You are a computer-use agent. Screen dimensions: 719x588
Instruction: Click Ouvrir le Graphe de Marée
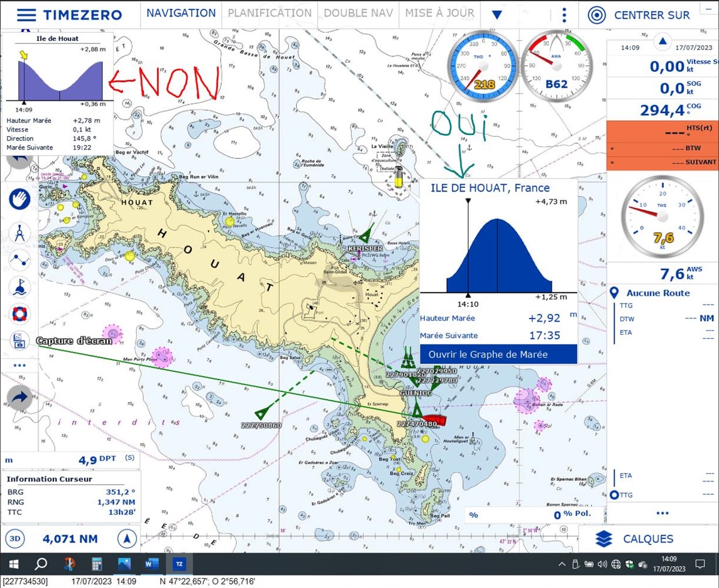pos(498,354)
